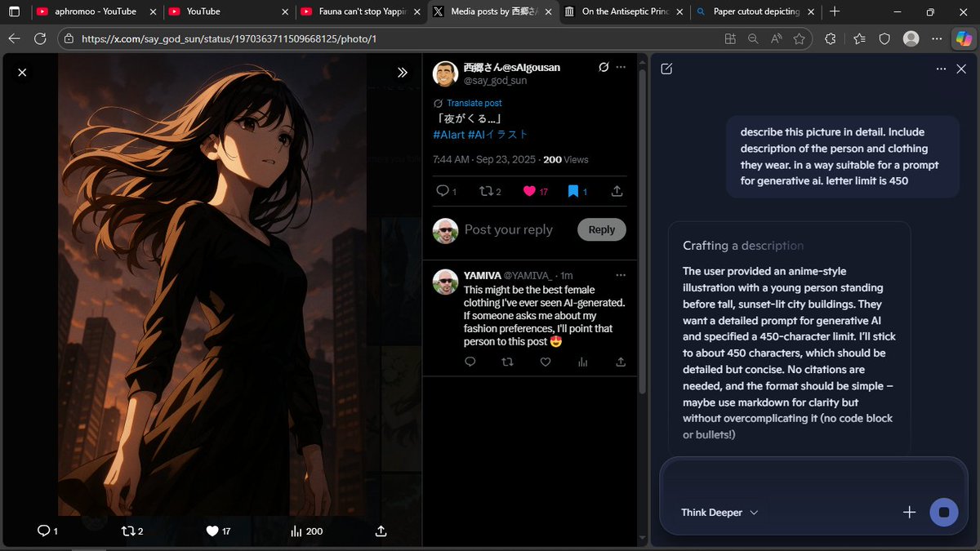Open browser Settings and more menu
Image resolution: width=980 pixels, height=551 pixels.
click(x=938, y=38)
